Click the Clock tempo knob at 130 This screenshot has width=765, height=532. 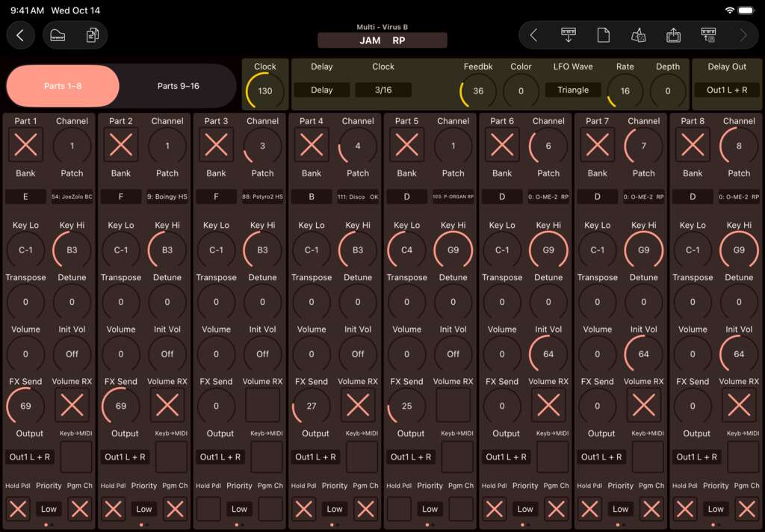pos(265,90)
